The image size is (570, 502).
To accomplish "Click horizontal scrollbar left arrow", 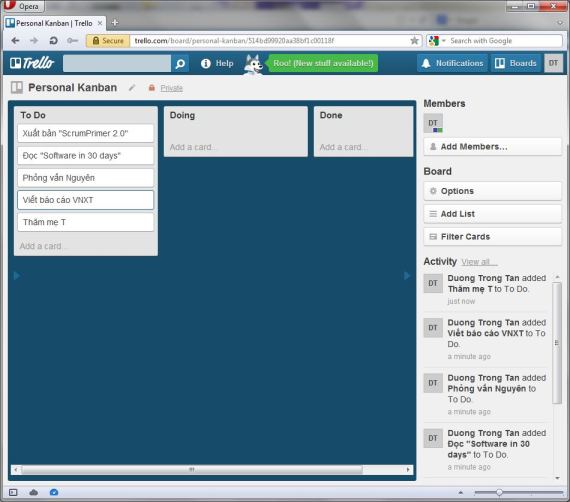I will pos(16,470).
